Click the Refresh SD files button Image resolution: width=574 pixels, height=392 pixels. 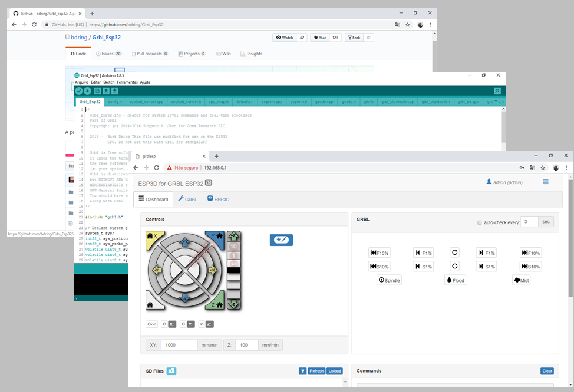(316, 371)
